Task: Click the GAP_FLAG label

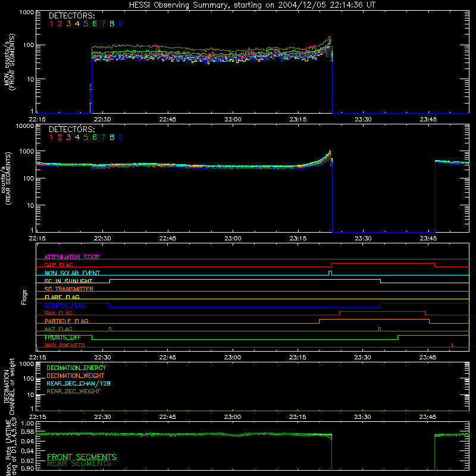Action: [58, 265]
